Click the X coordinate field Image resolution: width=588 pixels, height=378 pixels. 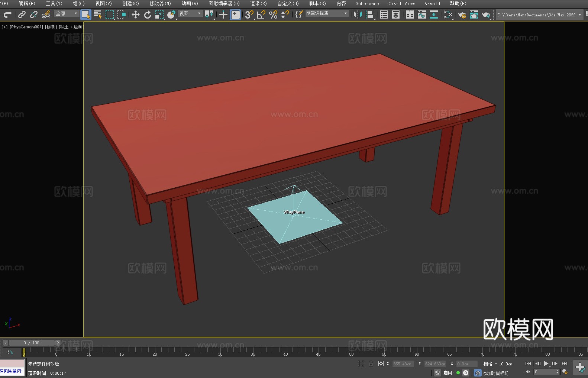coord(403,364)
